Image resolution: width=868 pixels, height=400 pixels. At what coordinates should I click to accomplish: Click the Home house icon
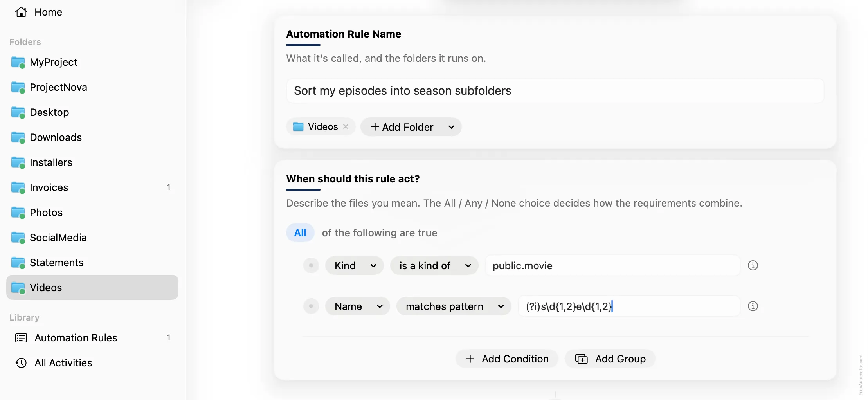click(21, 12)
